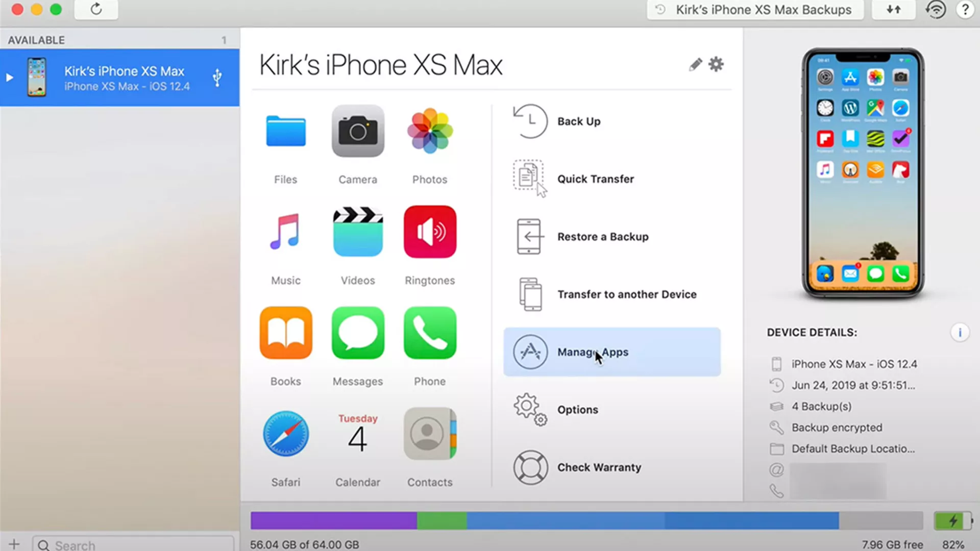Open the Ringtones icon
Screen dimensions: 980x551
pyautogui.click(x=430, y=232)
